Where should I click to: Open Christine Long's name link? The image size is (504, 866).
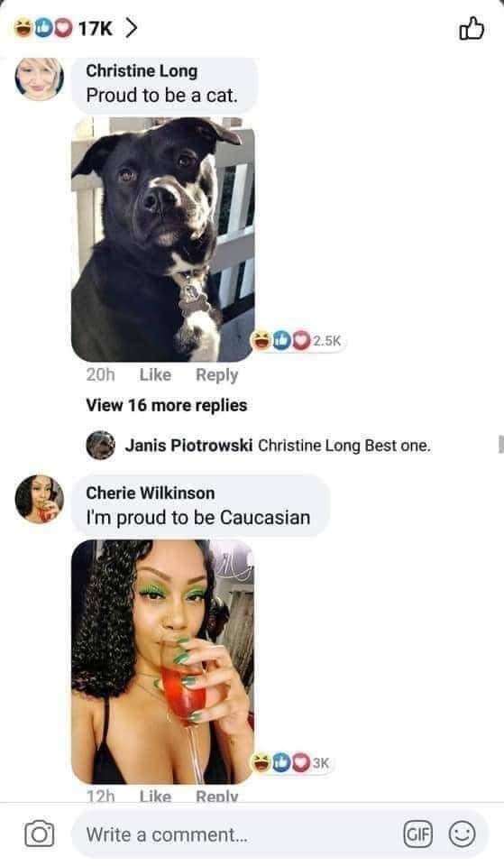142,70
